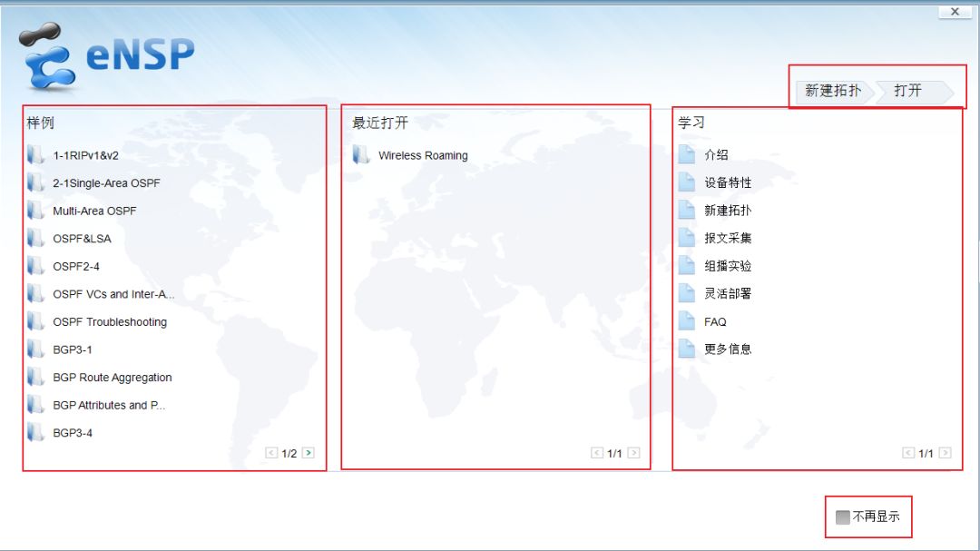
Task: Open the 新建拓扑 learning topic text
Action: pos(728,211)
